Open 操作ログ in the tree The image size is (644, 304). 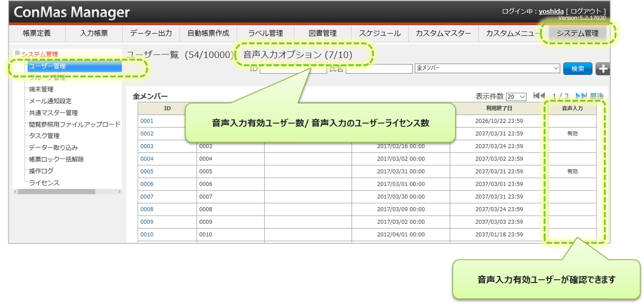(41, 171)
